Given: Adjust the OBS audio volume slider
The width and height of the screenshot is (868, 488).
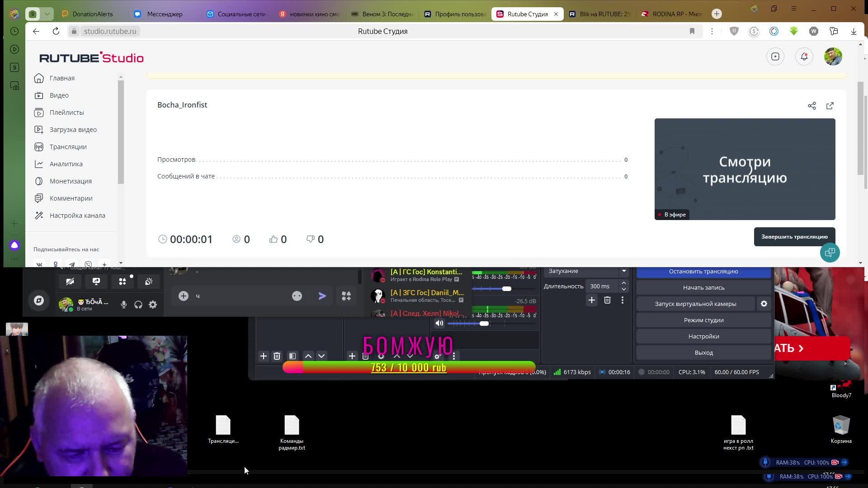Looking at the screenshot, I should tap(484, 324).
